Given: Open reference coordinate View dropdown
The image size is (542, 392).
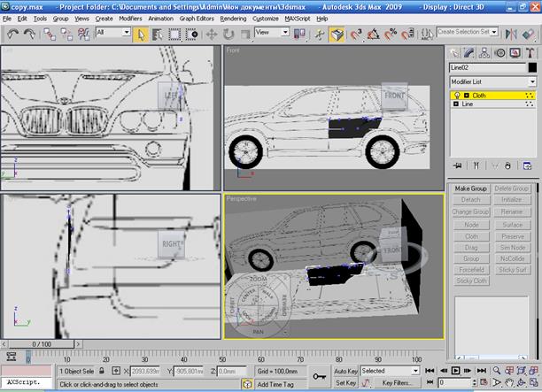Looking at the screenshot, I should pyautogui.click(x=285, y=32).
